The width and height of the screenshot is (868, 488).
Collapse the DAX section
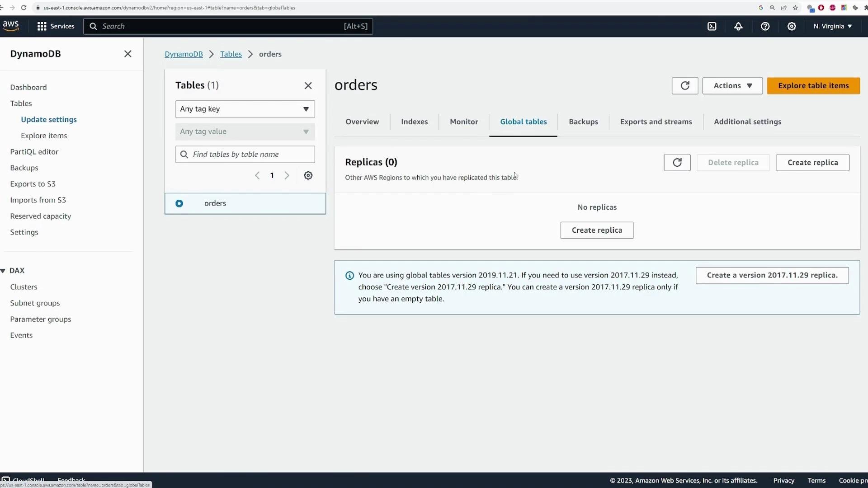point(3,271)
